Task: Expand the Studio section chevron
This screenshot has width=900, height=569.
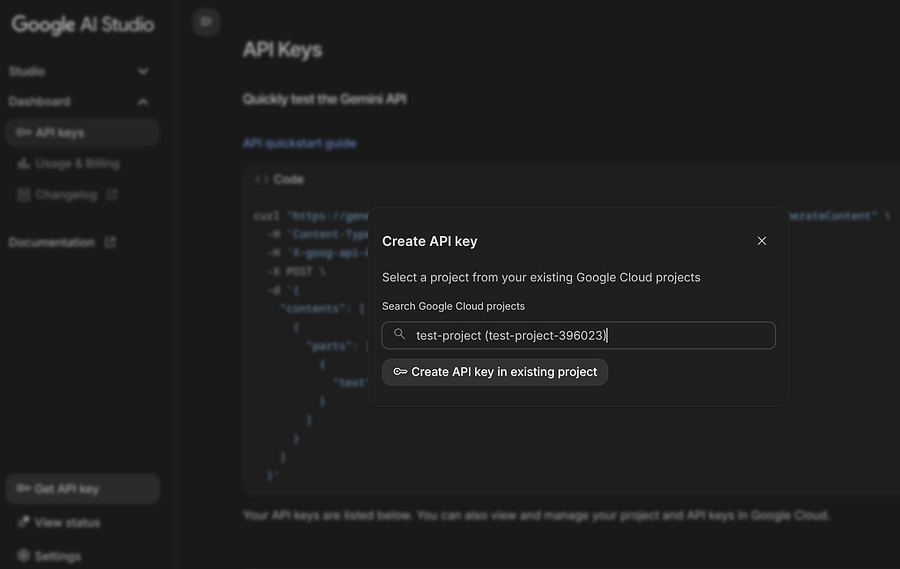Action: (x=143, y=71)
